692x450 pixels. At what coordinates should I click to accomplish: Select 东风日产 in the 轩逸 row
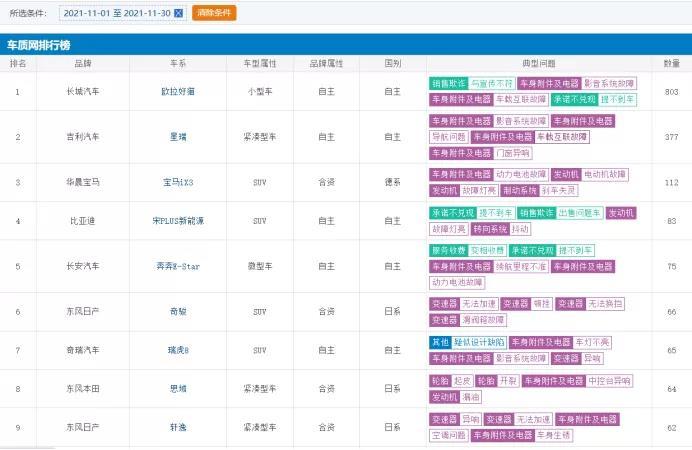(83, 428)
